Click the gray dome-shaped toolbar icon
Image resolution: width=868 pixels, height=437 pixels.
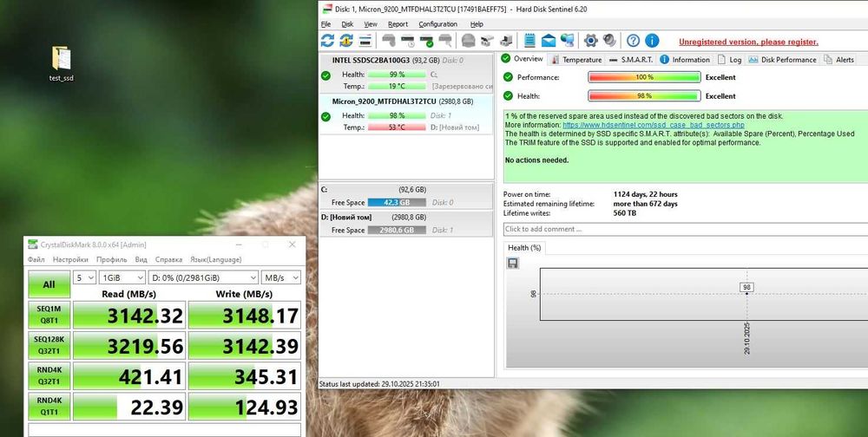point(469,41)
